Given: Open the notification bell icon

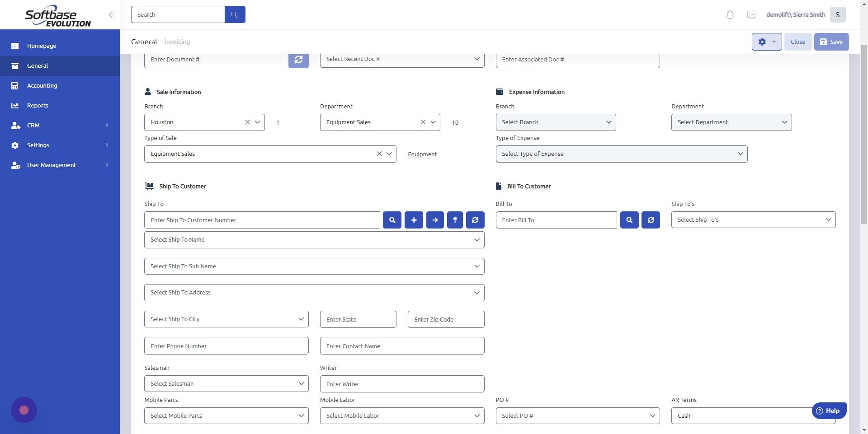Looking at the screenshot, I should coord(729,14).
